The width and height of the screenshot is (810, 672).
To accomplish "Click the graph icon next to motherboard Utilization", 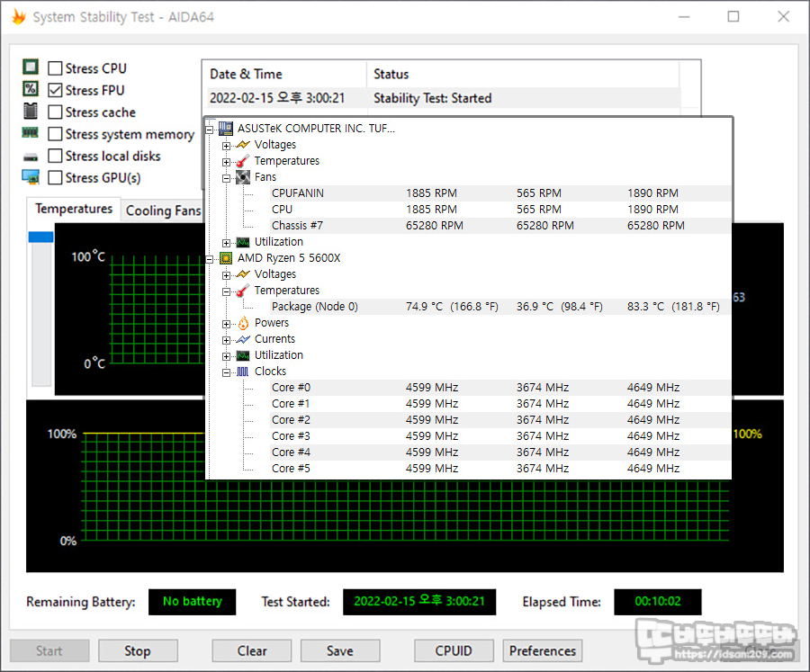I will click(x=242, y=242).
